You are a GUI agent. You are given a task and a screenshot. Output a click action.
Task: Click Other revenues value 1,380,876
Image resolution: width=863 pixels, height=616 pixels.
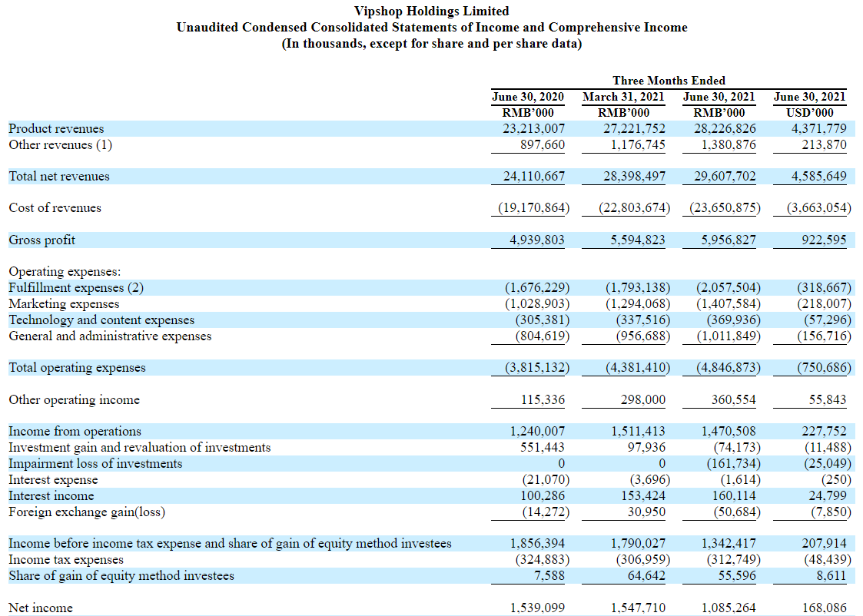point(729,144)
